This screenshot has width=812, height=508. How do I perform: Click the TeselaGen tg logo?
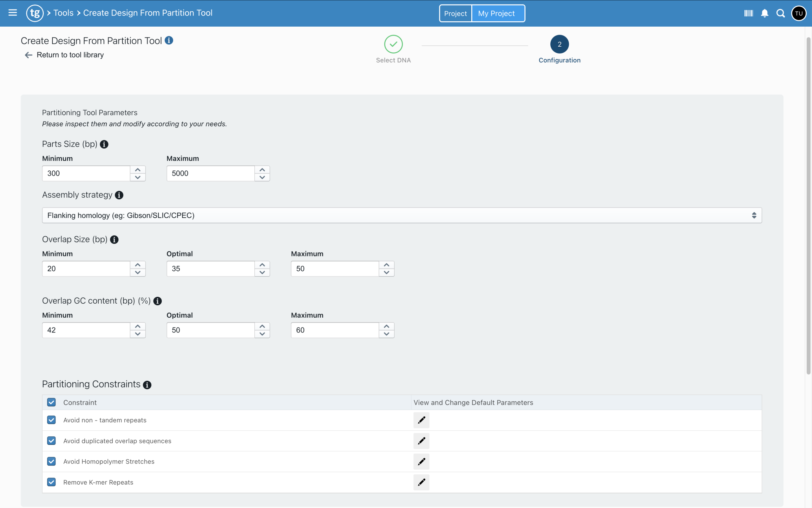[35, 13]
